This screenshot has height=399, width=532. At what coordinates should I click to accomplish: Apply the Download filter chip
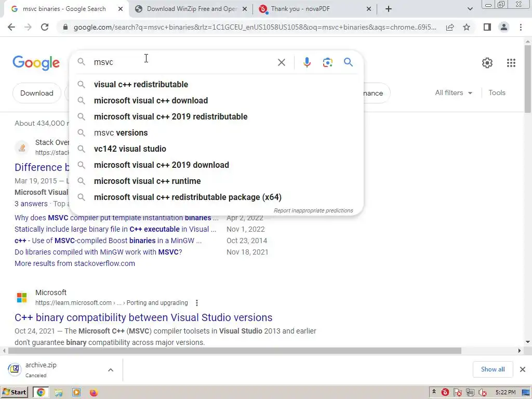click(x=37, y=93)
